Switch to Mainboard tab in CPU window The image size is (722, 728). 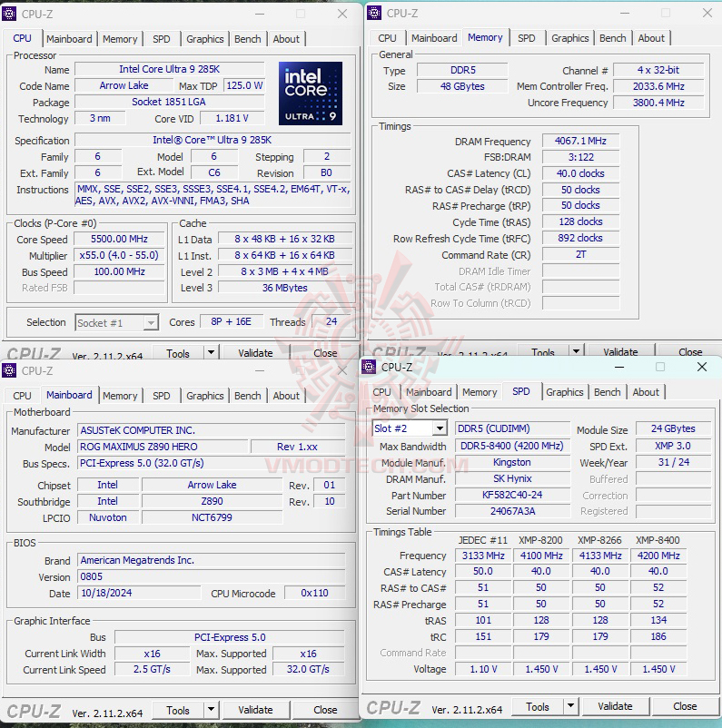pyautogui.click(x=69, y=39)
